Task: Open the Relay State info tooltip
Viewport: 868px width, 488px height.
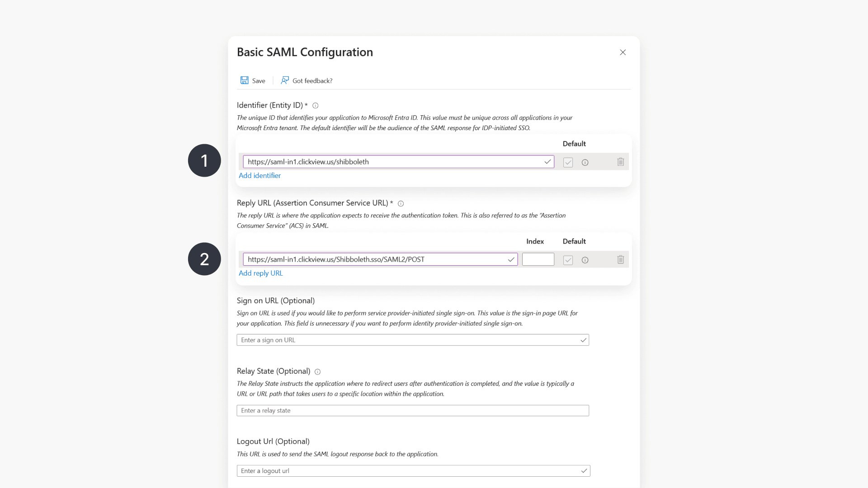Action: pyautogui.click(x=317, y=371)
